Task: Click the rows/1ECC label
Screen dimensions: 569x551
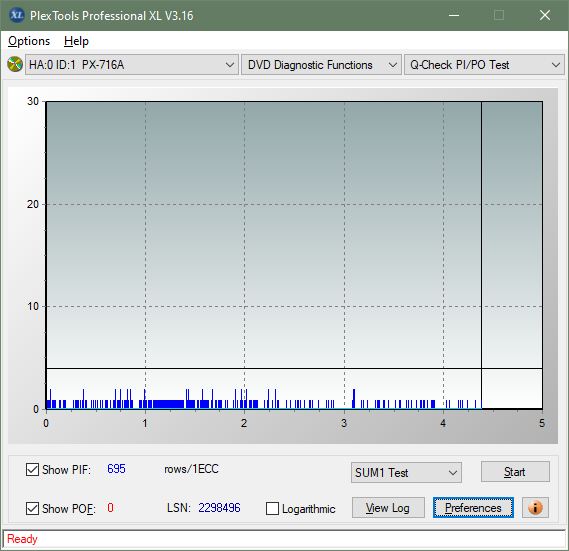Action: coord(191,469)
